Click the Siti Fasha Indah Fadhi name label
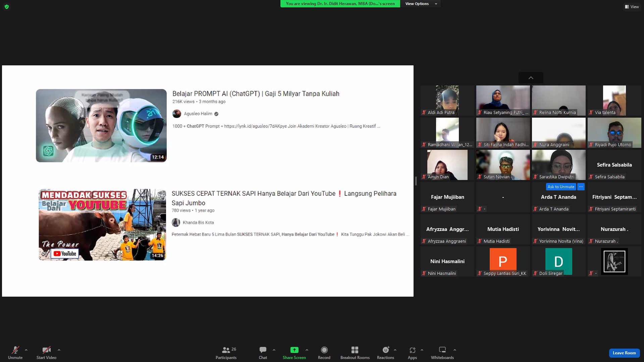The height and width of the screenshot is (362, 644). pyautogui.click(x=506, y=145)
